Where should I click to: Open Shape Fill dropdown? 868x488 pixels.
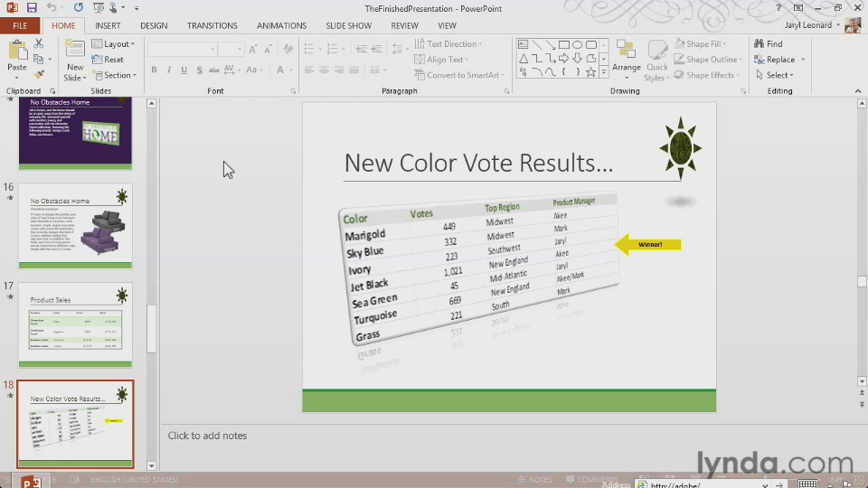(x=701, y=43)
